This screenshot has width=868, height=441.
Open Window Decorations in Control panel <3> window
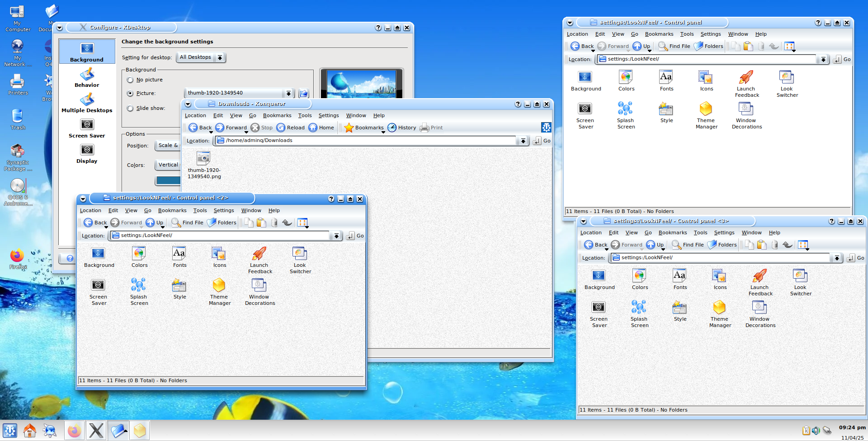click(760, 314)
